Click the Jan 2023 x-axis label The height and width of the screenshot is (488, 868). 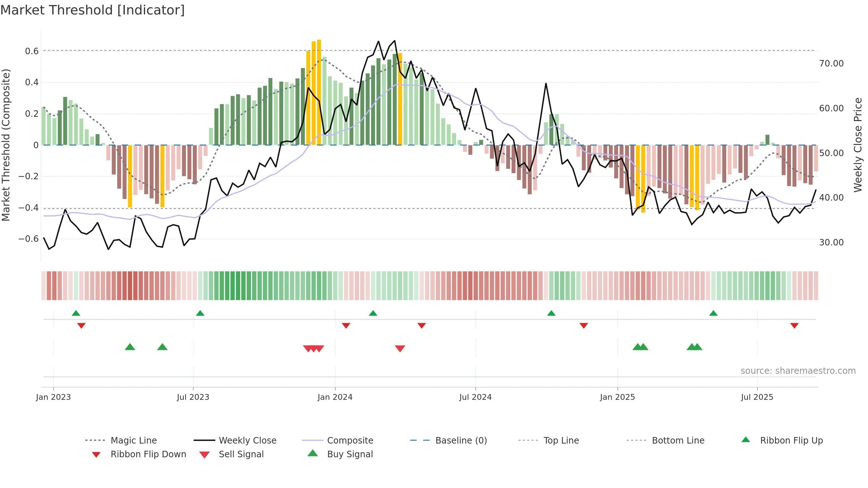[x=54, y=397]
